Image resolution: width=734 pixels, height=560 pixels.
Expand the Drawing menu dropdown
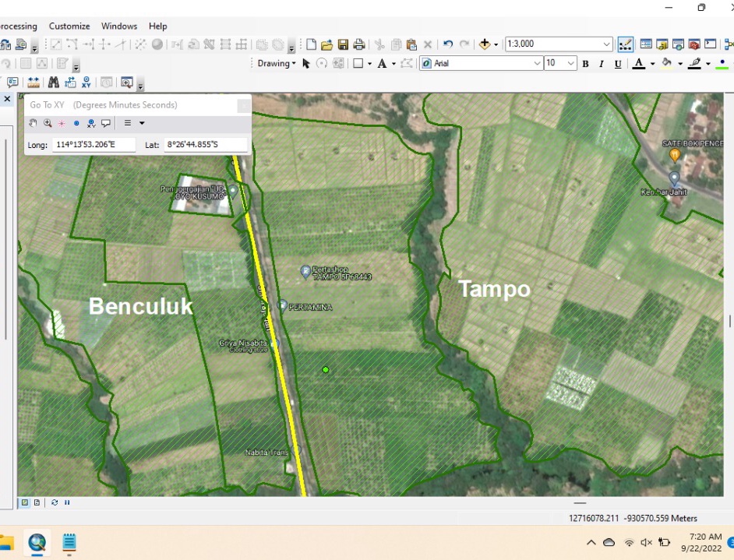[x=276, y=64]
